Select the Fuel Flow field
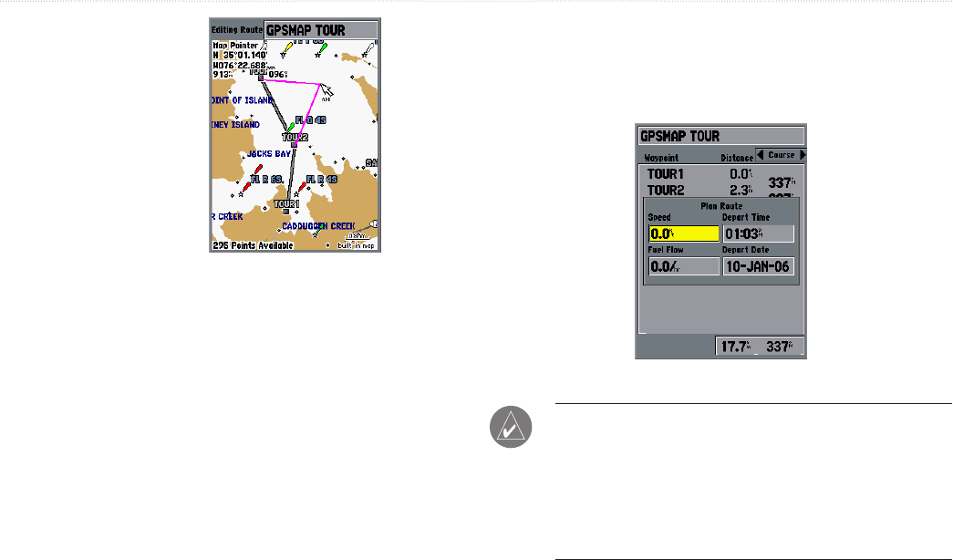Image resolution: width=953 pixels, height=560 pixels. click(684, 266)
